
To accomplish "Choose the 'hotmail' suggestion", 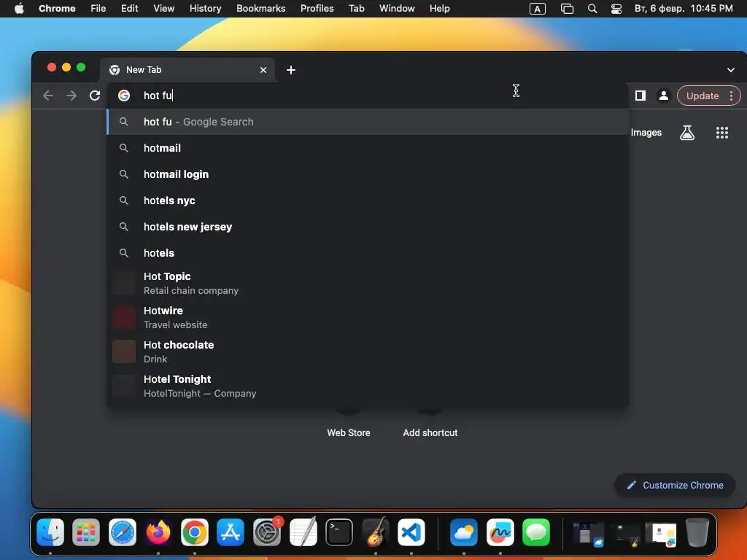I will coord(368,148).
